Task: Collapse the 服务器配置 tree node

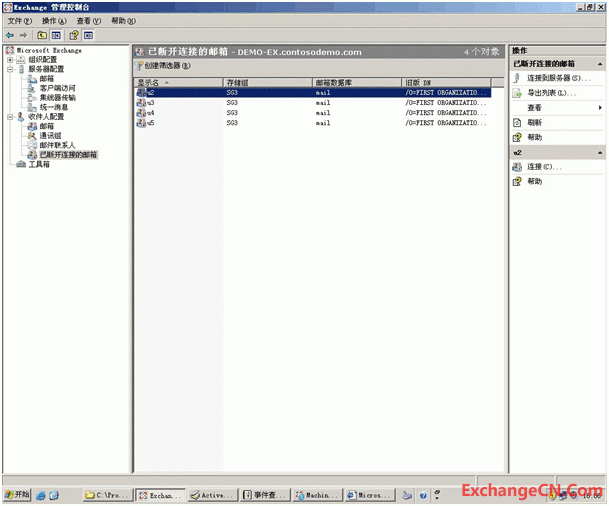Action: pos(9,69)
